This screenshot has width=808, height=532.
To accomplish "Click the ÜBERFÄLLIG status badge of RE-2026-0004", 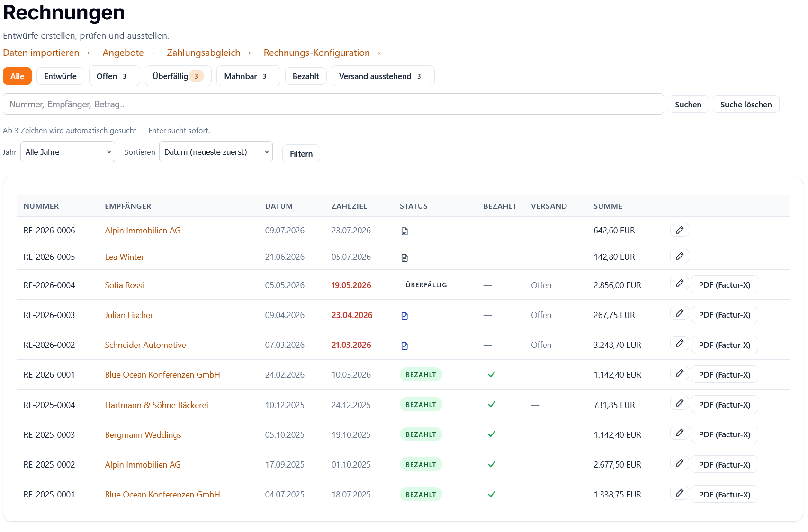I will [426, 285].
